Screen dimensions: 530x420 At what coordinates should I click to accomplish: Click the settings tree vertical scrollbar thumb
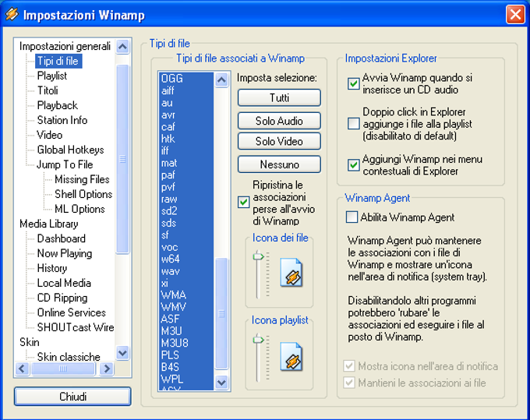click(122, 159)
